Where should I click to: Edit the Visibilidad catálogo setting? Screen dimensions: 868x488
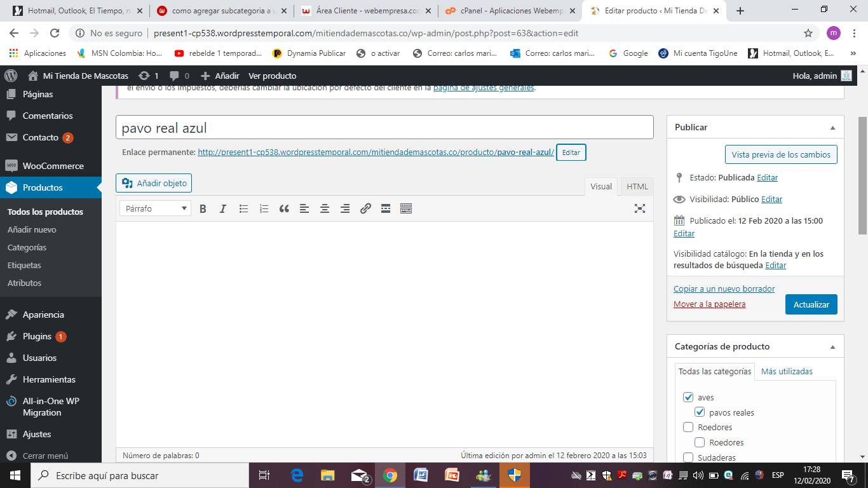[776, 265]
